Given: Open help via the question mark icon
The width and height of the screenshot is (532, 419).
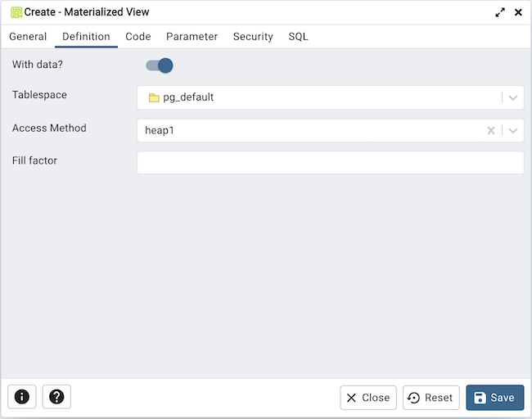Looking at the screenshot, I should click(x=56, y=397).
